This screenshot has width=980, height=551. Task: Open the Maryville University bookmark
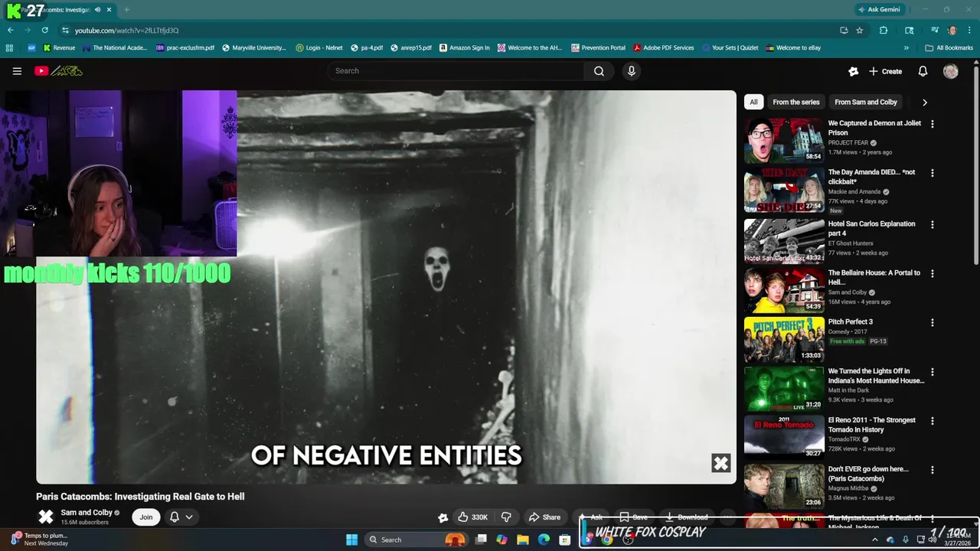tap(253, 47)
